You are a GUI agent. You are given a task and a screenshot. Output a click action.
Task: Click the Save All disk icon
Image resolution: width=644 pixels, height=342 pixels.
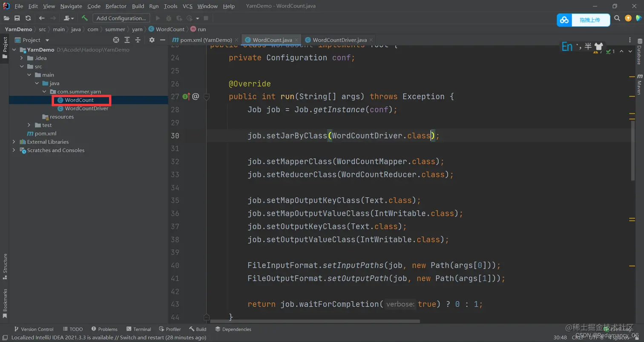(17, 18)
